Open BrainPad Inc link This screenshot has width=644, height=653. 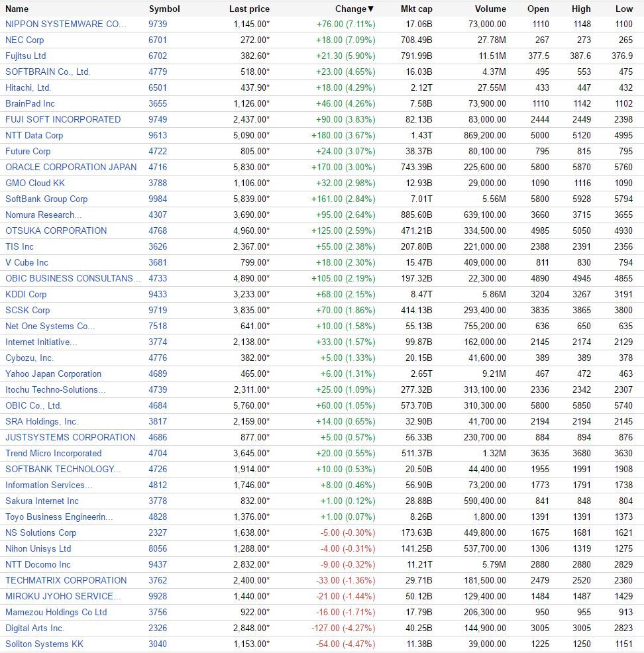(x=30, y=103)
